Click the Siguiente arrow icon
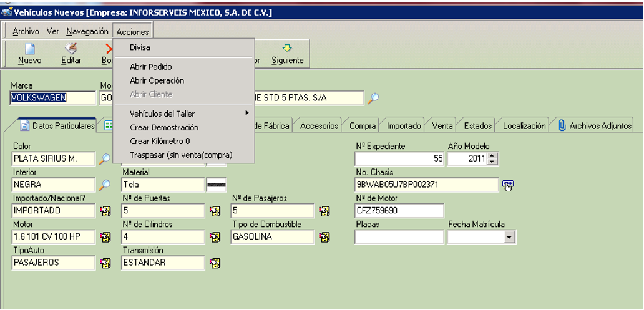Viewport: 644px width, 310px height. (x=287, y=49)
